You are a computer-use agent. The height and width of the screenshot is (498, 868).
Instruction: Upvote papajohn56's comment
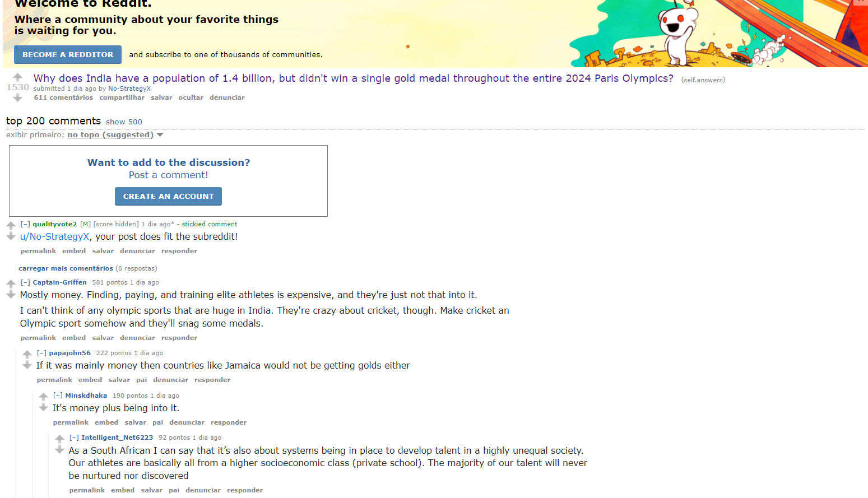coord(27,354)
